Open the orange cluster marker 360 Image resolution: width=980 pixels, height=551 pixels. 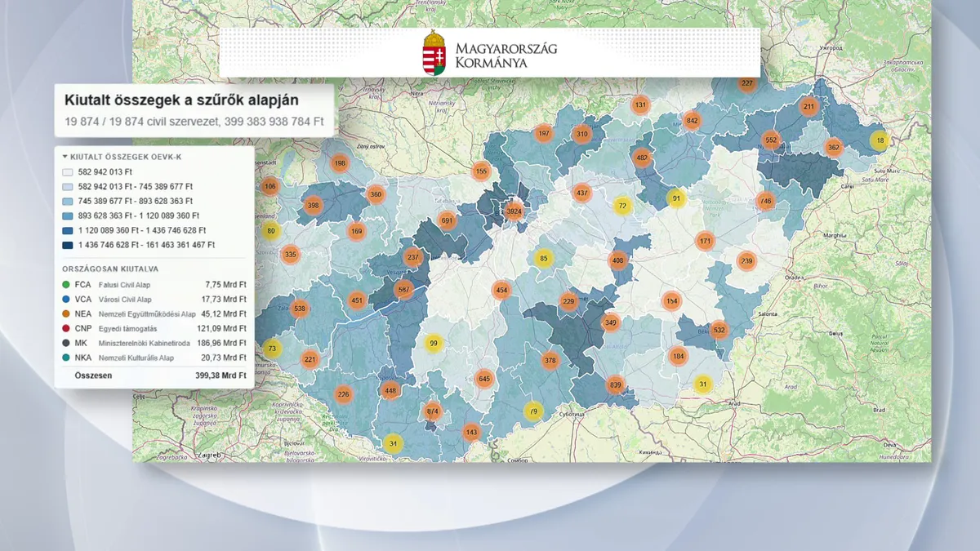pyautogui.click(x=376, y=194)
